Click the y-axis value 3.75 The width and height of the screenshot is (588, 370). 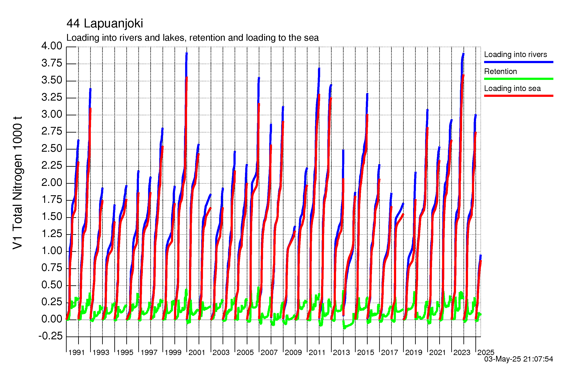click(x=52, y=63)
